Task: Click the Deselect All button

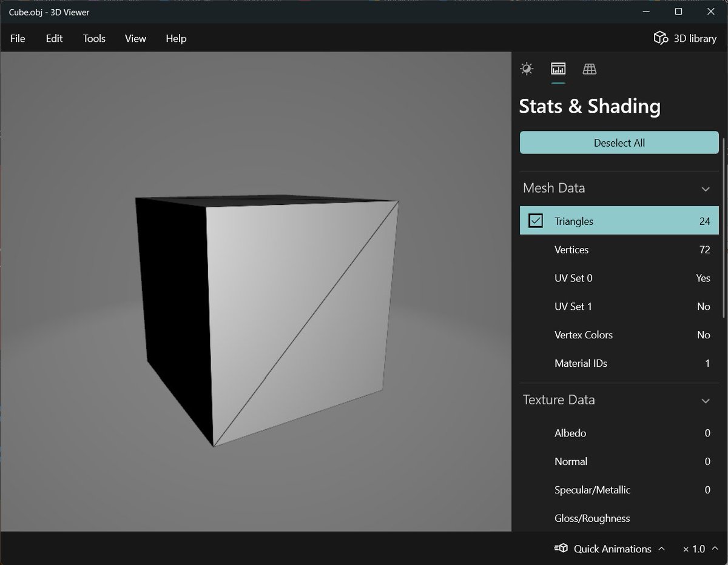Action: coord(619,143)
